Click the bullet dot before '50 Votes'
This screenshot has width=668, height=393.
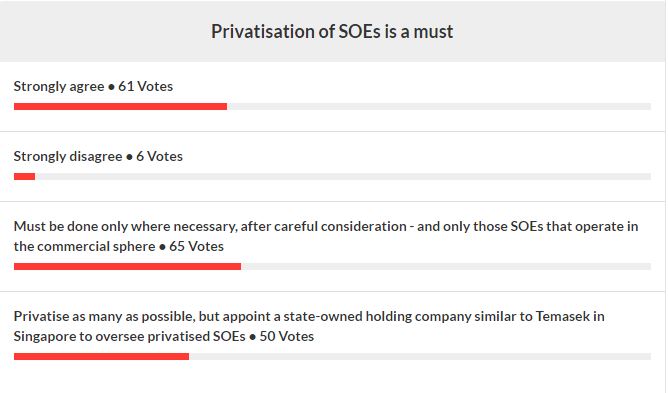click(253, 337)
